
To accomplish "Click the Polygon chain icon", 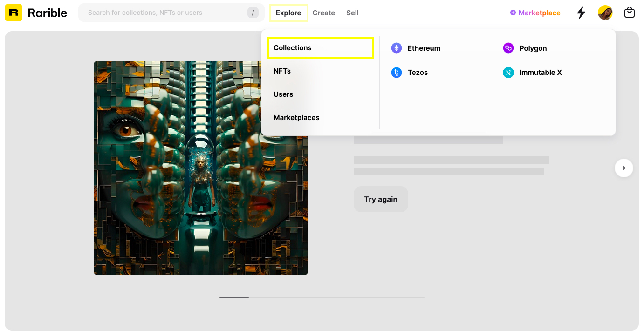I will (508, 48).
